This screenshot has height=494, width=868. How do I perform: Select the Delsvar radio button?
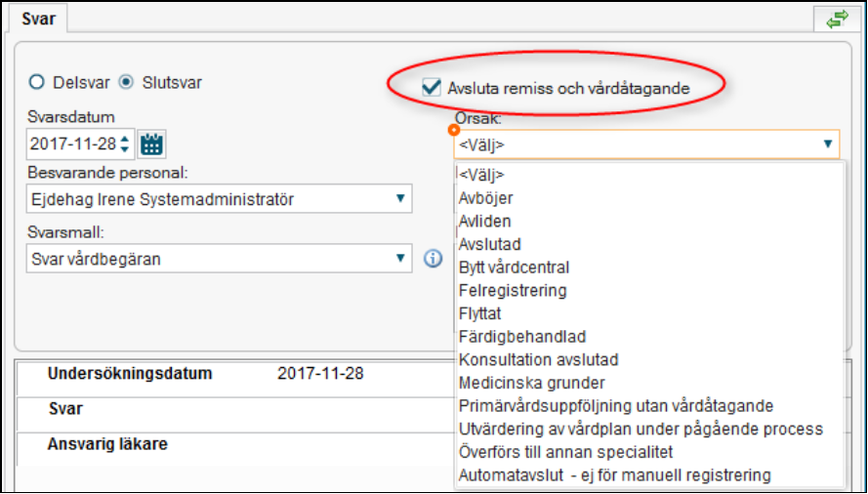(x=37, y=82)
